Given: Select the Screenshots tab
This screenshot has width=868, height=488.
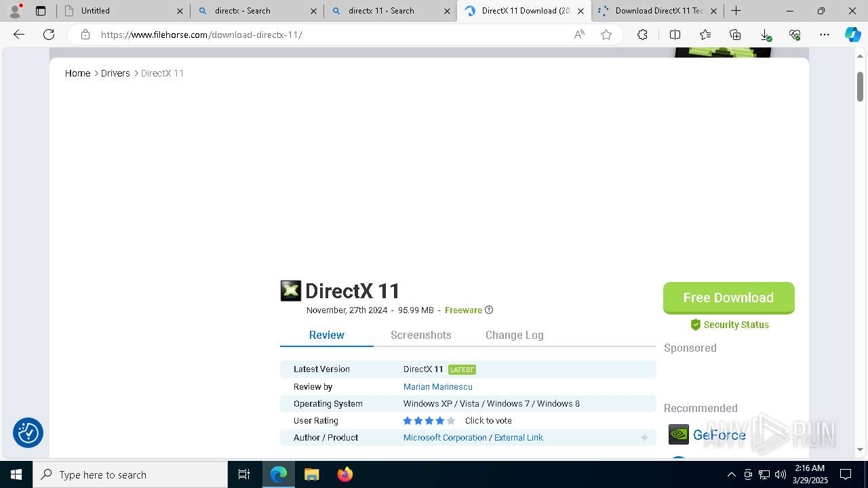Looking at the screenshot, I should tap(421, 335).
